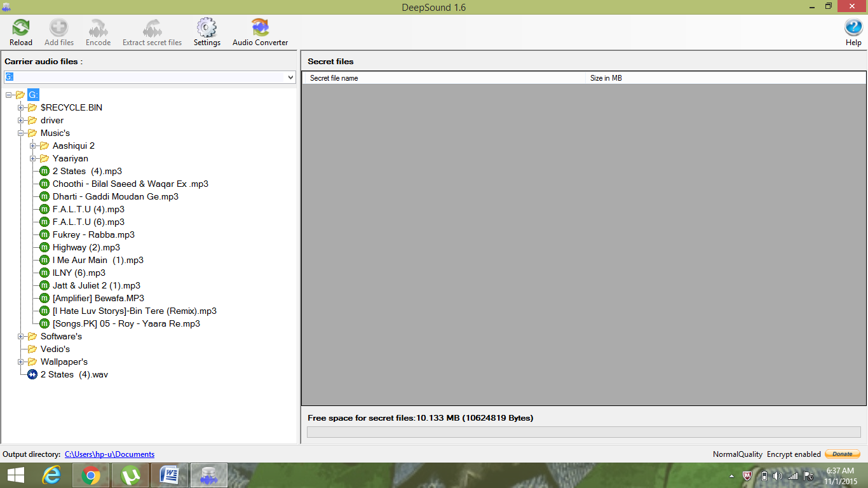Expand the $RECYCLE.BIN folder node
This screenshot has width=868, height=488.
[20, 107]
